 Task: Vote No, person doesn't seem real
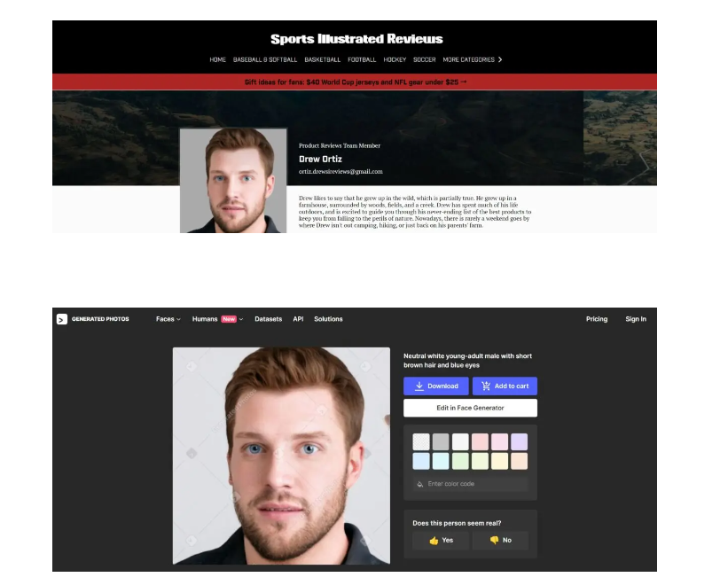[x=500, y=541]
